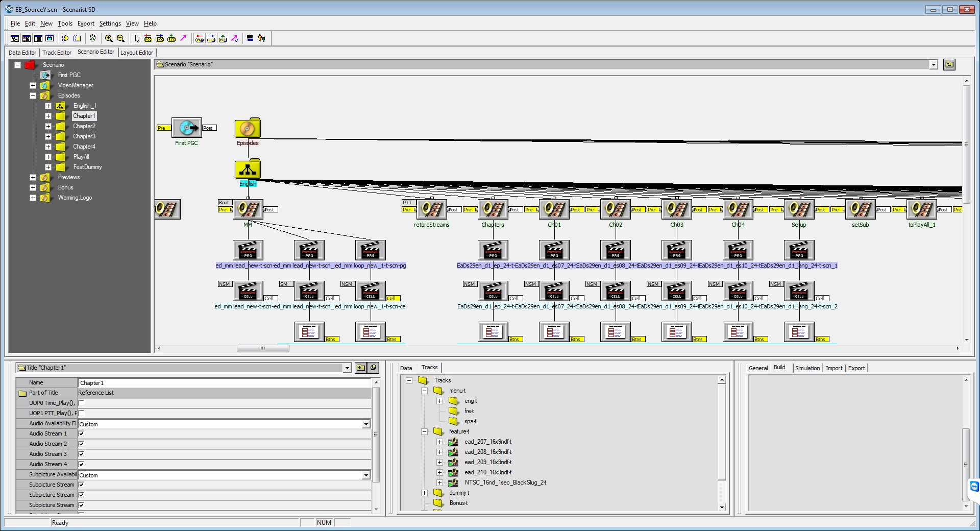This screenshot has height=531, width=980.
Task: Uncheck the first Subpicture Stream checkbox
Action: click(x=81, y=485)
